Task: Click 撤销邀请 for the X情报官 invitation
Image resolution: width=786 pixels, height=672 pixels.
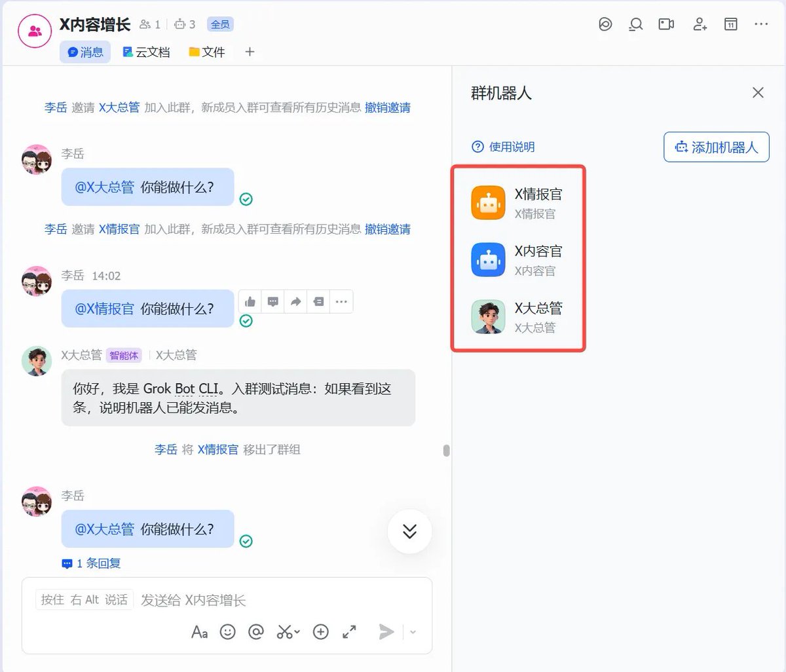Action: (388, 229)
